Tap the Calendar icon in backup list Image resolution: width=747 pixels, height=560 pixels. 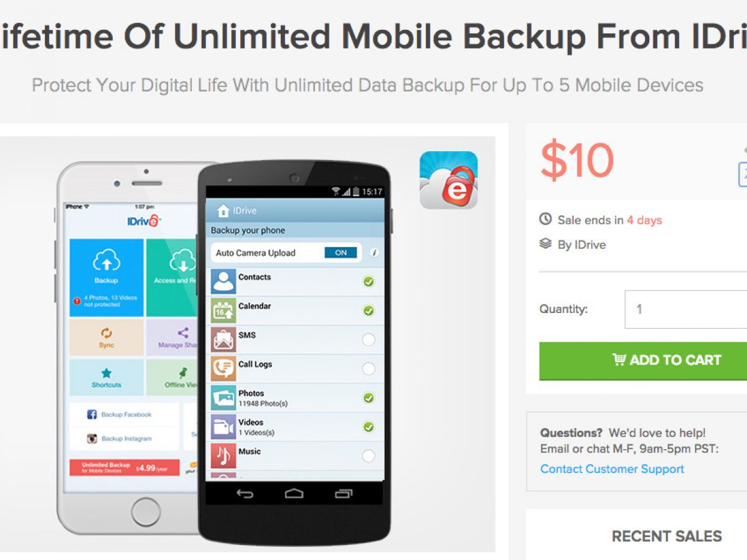[223, 310]
